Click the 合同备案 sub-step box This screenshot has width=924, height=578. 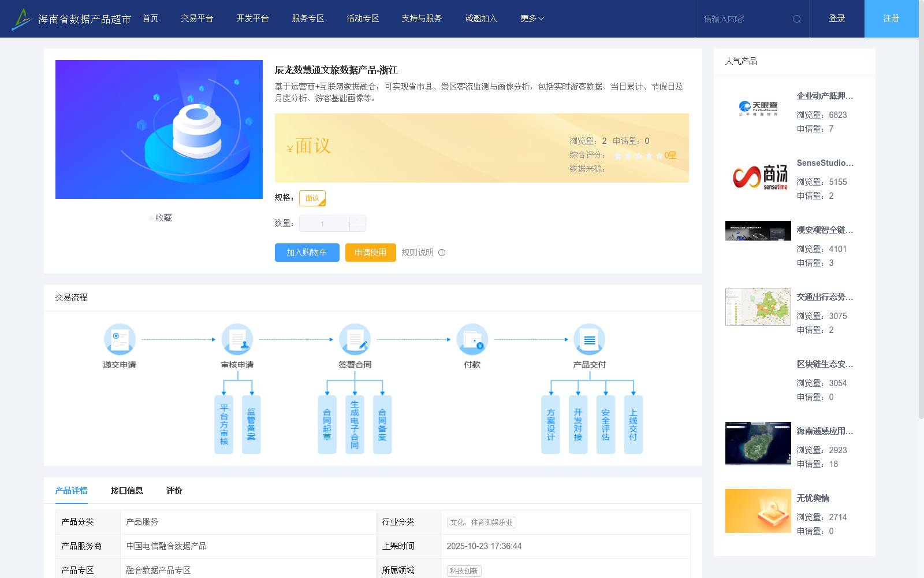[382, 425]
